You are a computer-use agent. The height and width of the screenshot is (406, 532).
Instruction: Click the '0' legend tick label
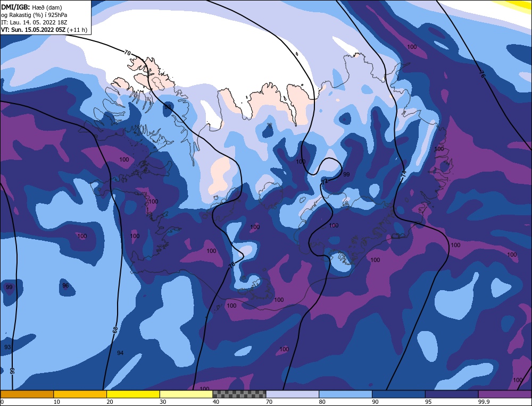click(2, 402)
